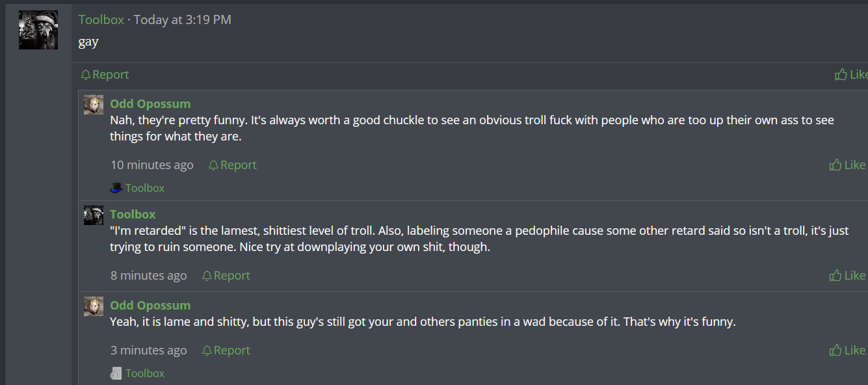Click the bold Toolbox username in the replies

(x=133, y=215)
